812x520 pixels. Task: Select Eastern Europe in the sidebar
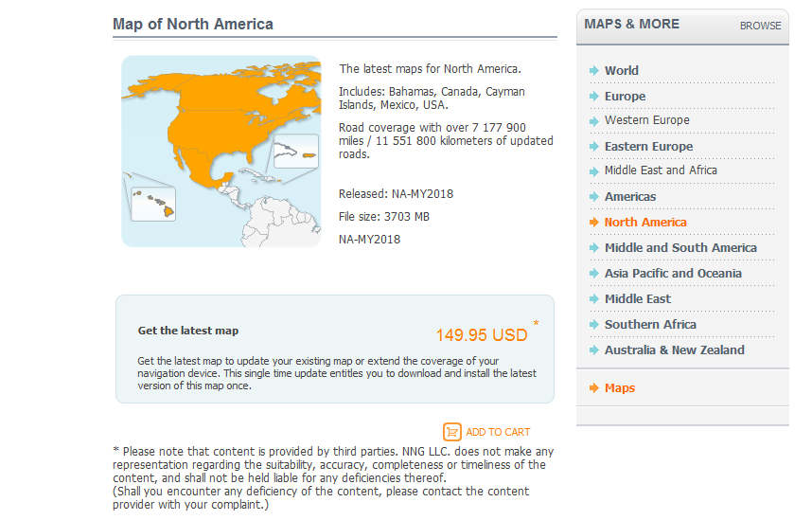pos(648,147)
